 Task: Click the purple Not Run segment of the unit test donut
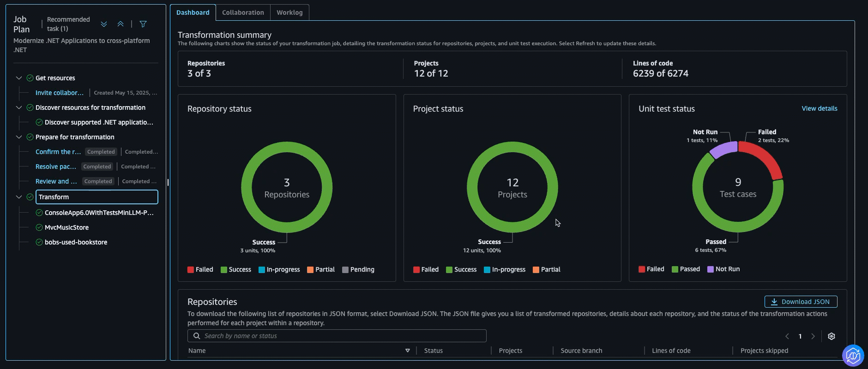724,149
